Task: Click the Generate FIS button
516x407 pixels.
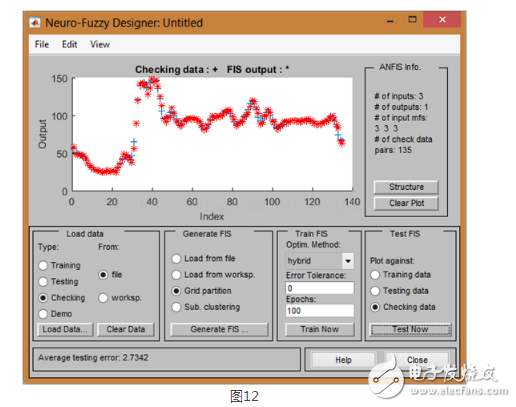Action: [219, 329]
